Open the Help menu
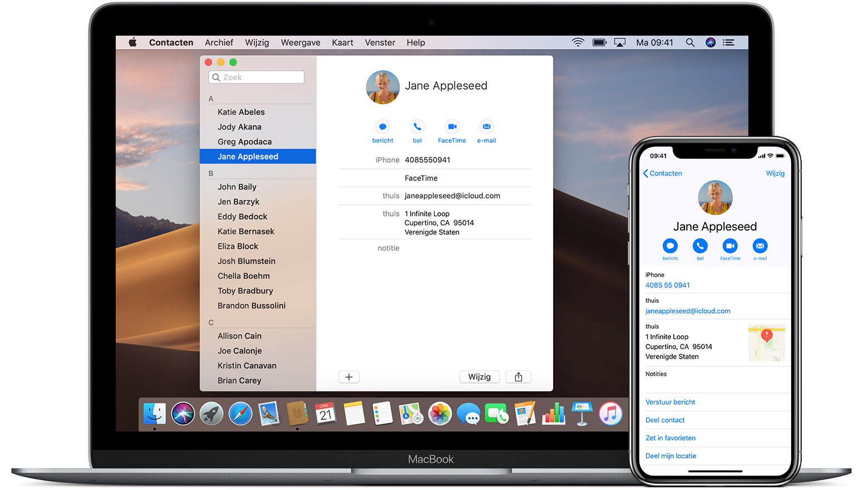This screenshot has width=868, height=490. (416, 42)
